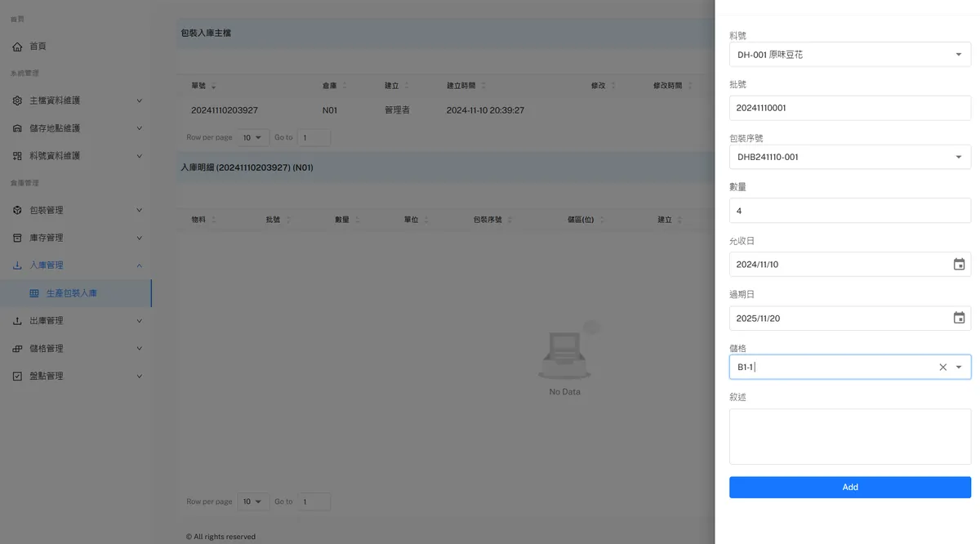Click the shelves icon for 儲格管理
The image size is (980, 544).
pyautogui.click(x=18, y=349)
